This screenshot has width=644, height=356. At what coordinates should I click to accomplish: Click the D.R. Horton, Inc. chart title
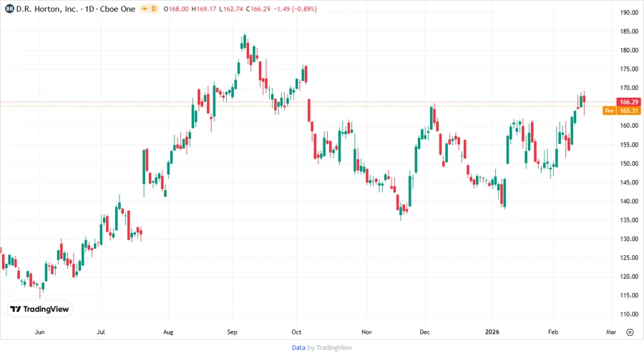47,9
